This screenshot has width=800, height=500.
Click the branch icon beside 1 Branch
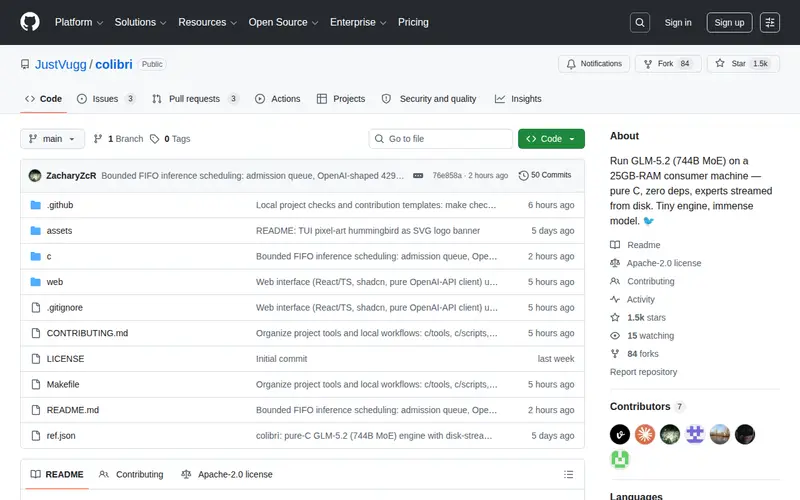point(98,139)
